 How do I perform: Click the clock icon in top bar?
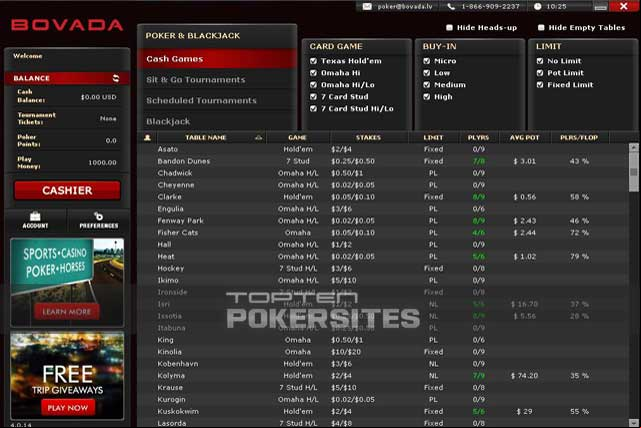[x=538, y=7]
